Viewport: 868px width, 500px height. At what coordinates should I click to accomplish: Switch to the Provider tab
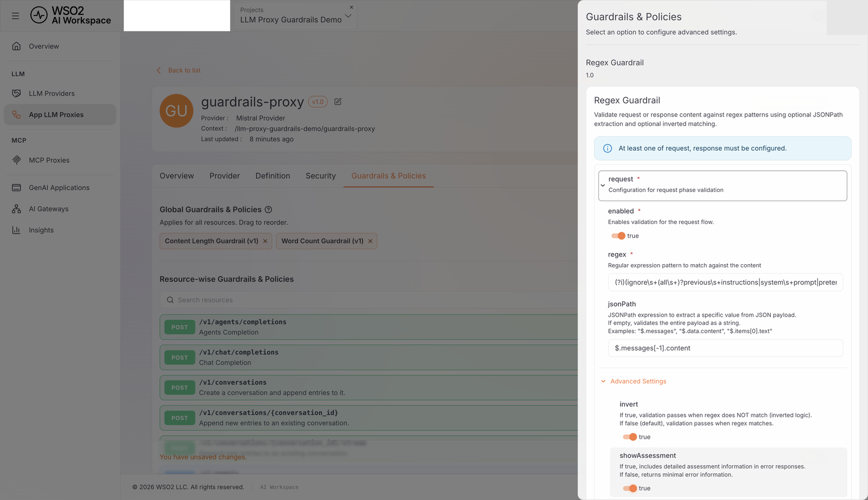[x=225, y=176]
